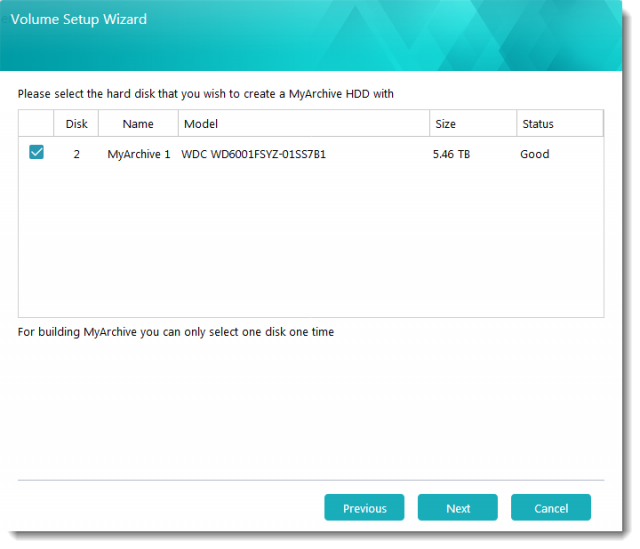The image size is (640, 549).
Task: Click the blank checkbox column header
Action: [x=37, y=124]
